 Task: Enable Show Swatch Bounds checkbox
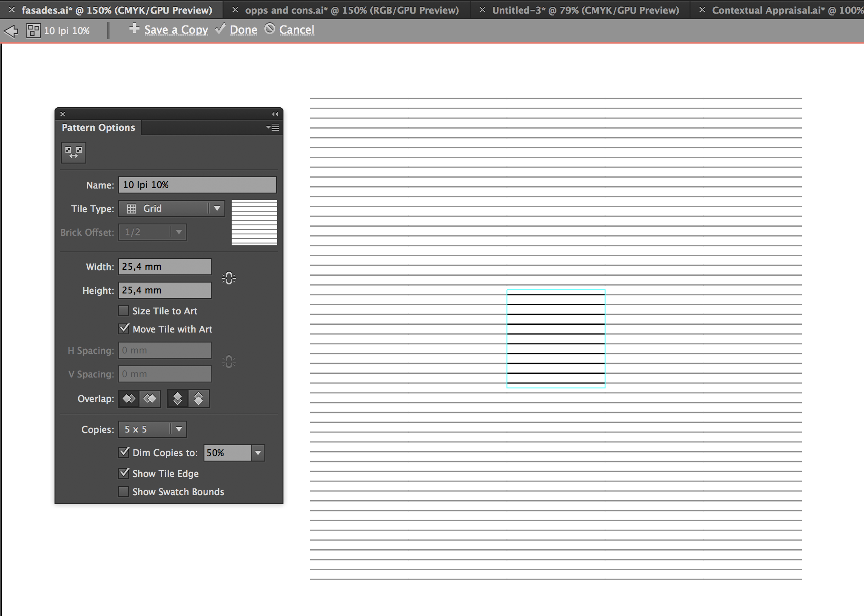pos(124,492)
